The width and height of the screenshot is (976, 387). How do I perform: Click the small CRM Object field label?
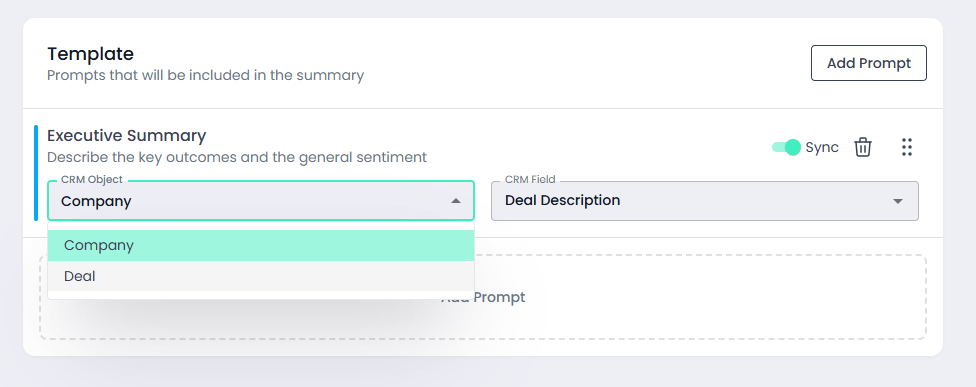pos(92,180)
